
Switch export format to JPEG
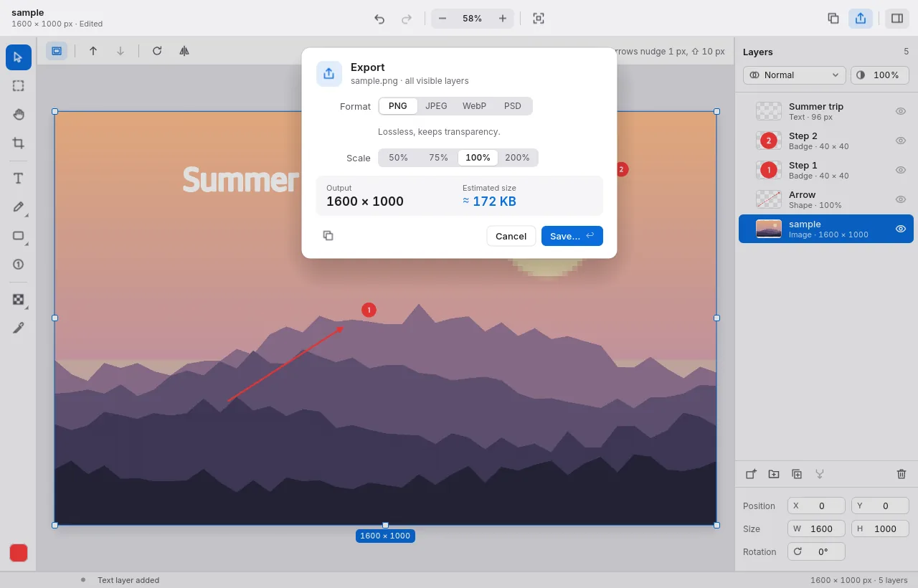(x=436, y=106)
